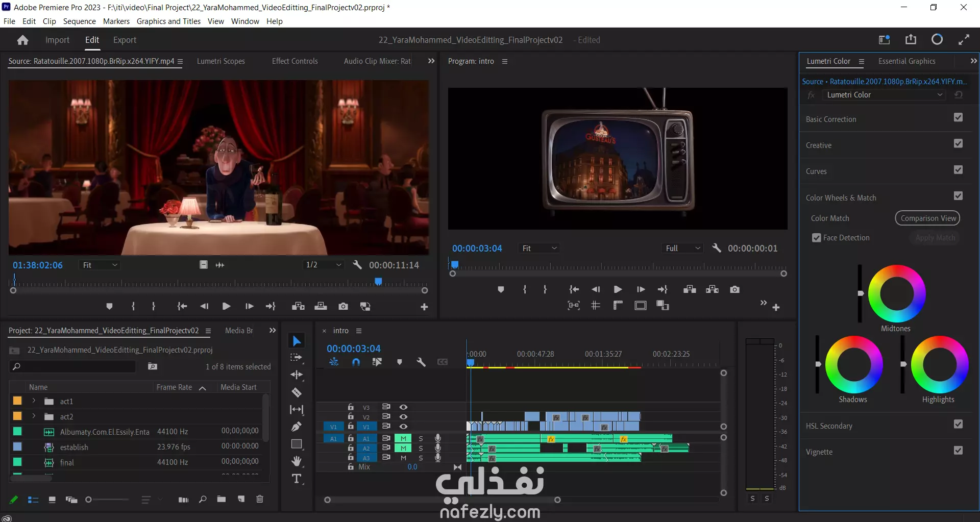Toggle Creative section checkbox
The image size is (980, 522).
pyautogui.click(x=958, y=143)
